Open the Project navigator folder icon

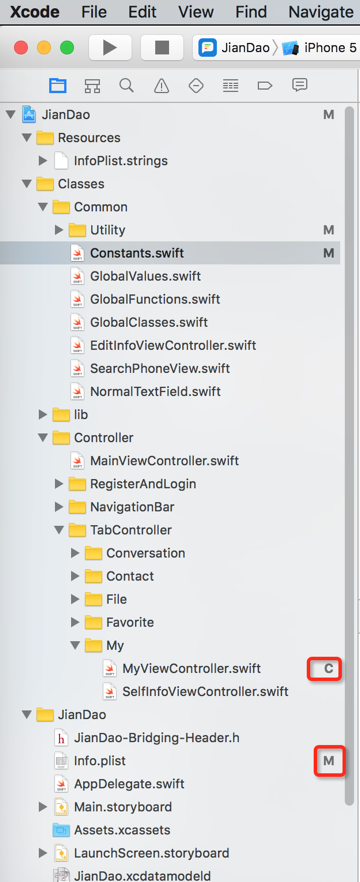pyautogui.click(x=57, y=86)
